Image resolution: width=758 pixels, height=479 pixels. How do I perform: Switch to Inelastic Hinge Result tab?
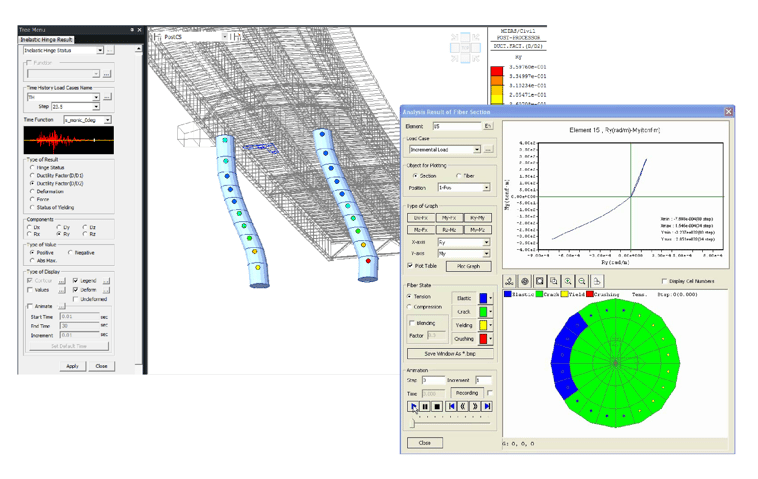48,40
